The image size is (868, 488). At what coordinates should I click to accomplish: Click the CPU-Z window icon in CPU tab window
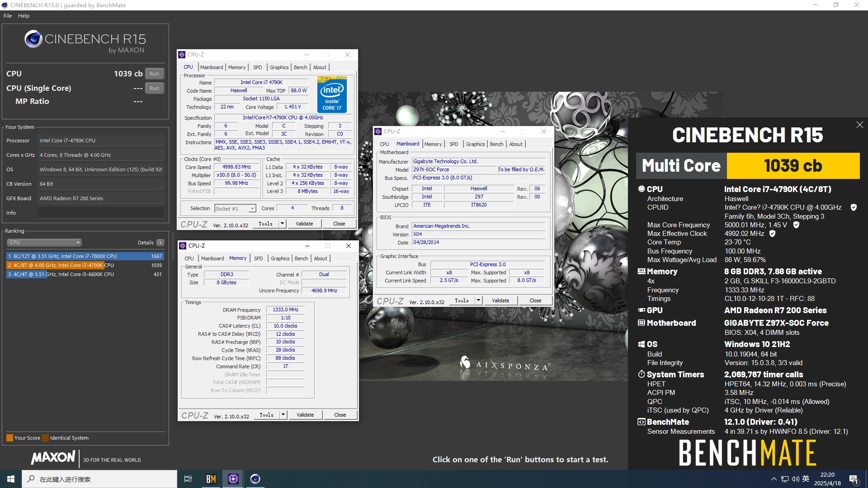(182, 55)
